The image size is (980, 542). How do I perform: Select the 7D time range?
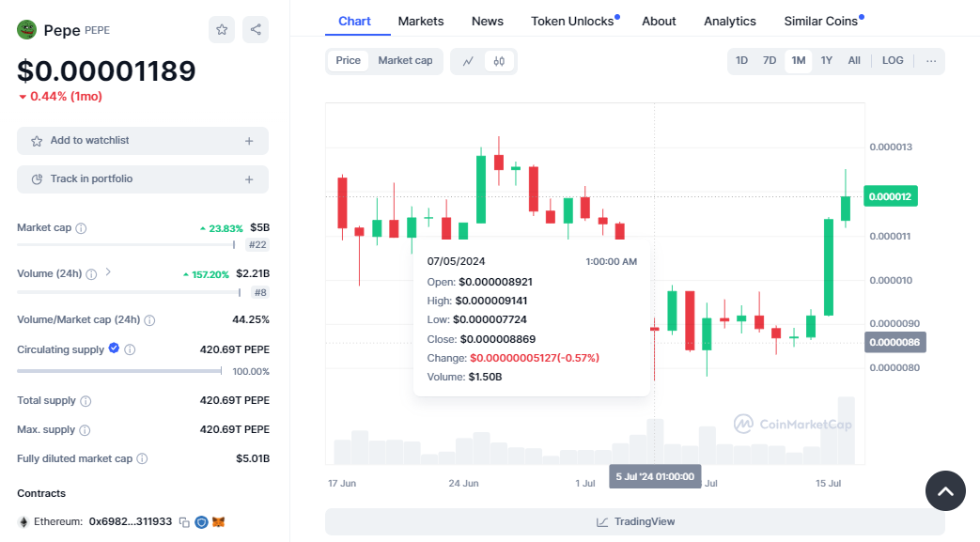point(770,61)
